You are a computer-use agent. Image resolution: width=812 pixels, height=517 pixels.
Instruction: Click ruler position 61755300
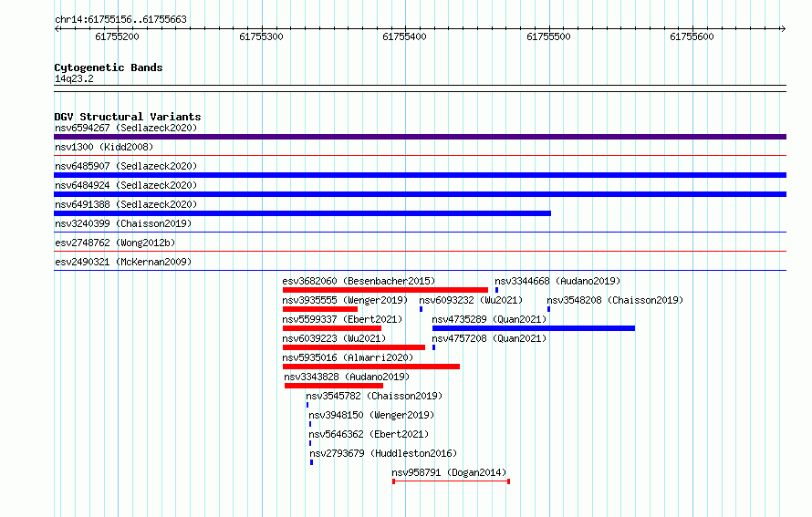262,36
